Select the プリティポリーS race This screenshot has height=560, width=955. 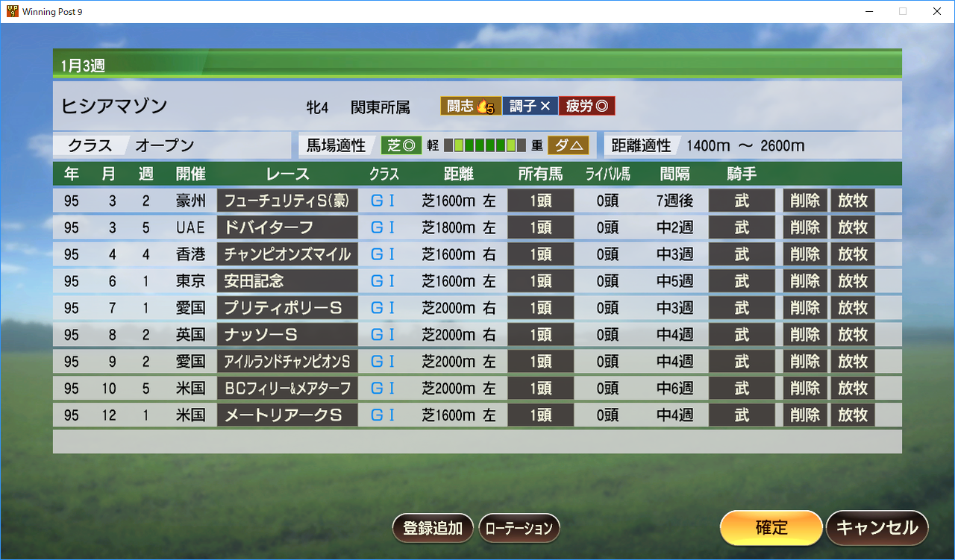click(x=288, y=308)
